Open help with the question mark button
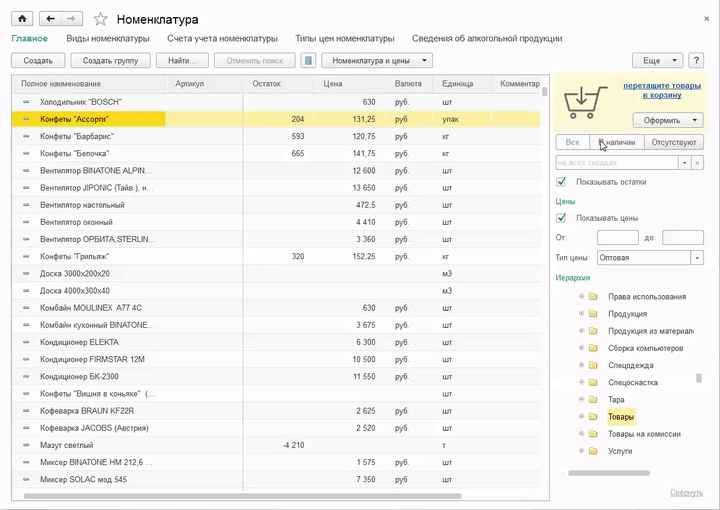 [697, 61]
